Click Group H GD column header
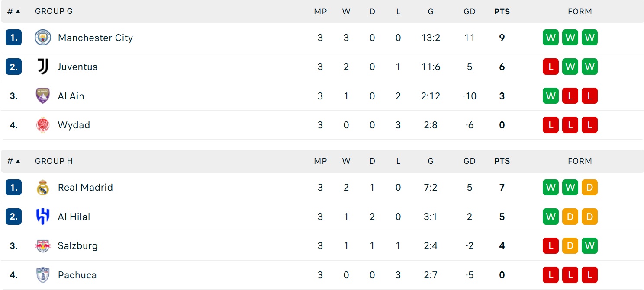The width and height of the screenshot is (644, 290). (x=470, y=161)
